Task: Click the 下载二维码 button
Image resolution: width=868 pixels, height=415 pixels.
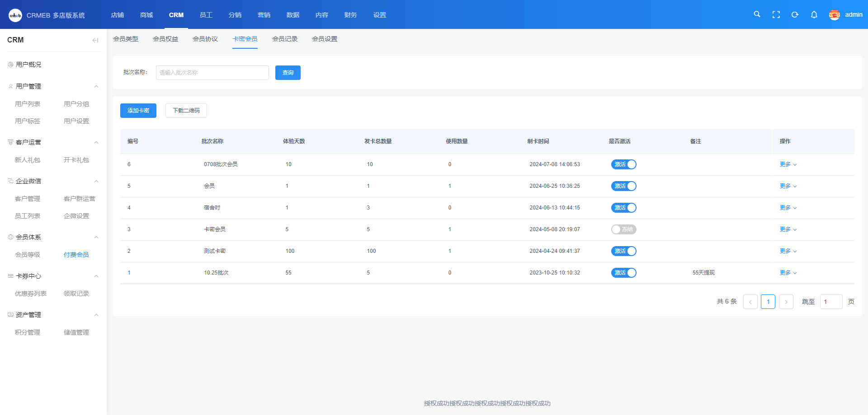Action: point(186,111)
